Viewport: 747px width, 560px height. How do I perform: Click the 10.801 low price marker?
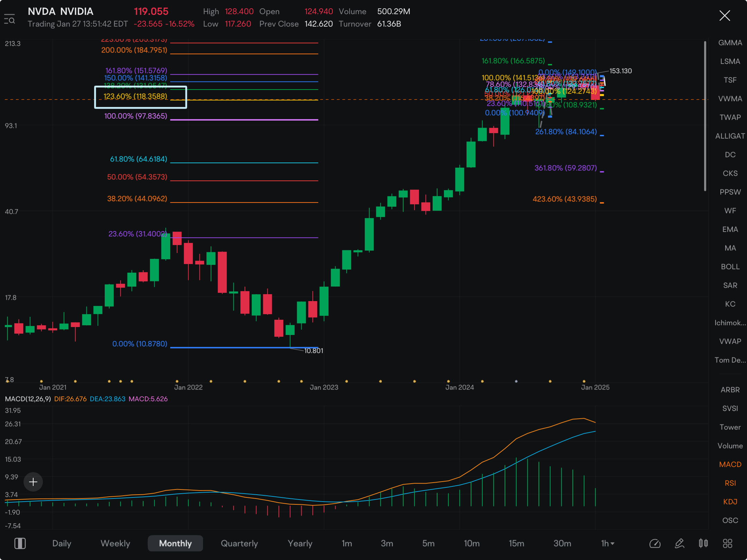pyautogui.click(x=314, y=351)
